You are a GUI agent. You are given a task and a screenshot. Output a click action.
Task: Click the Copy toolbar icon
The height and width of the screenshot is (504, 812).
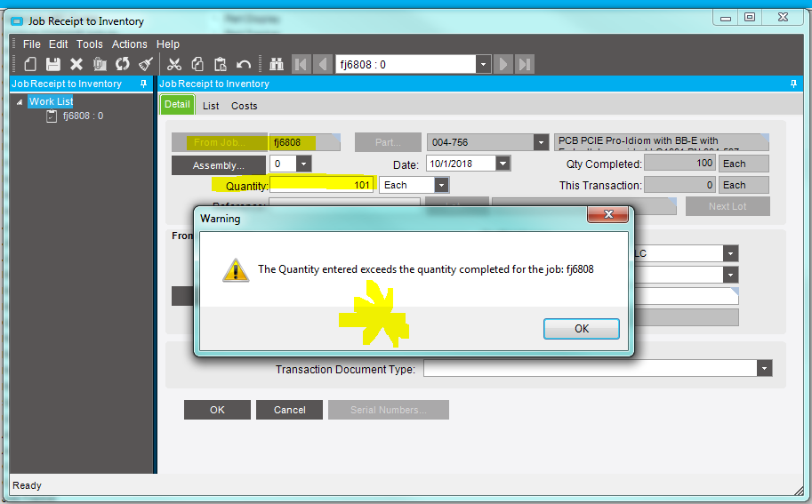[197, 64]
